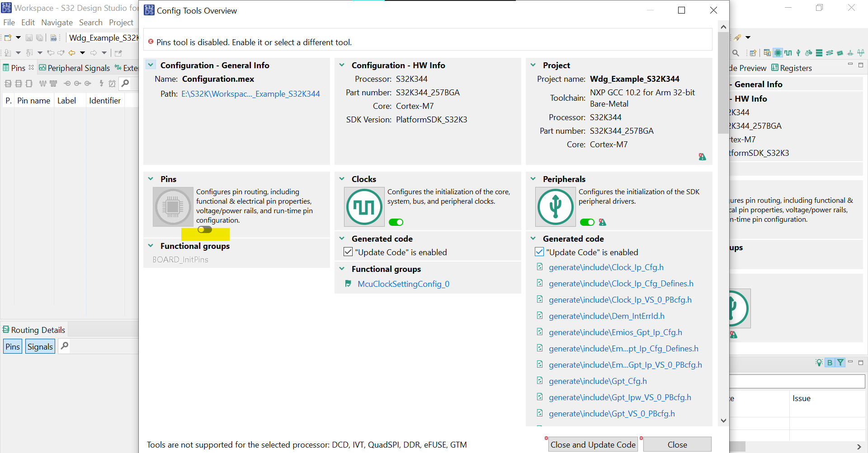Switch to the Signals tab in Routing Details
The image size is (868, 453).
tap(40, 346)
